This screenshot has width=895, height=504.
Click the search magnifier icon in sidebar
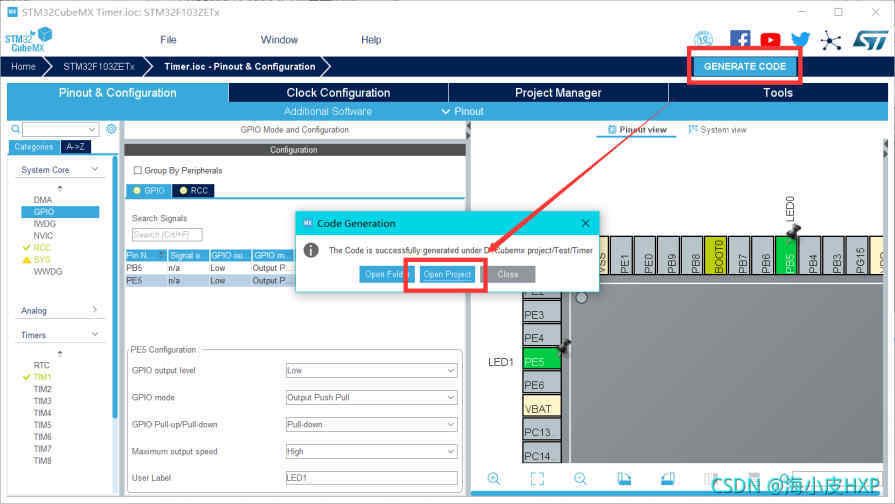[15, 130]
